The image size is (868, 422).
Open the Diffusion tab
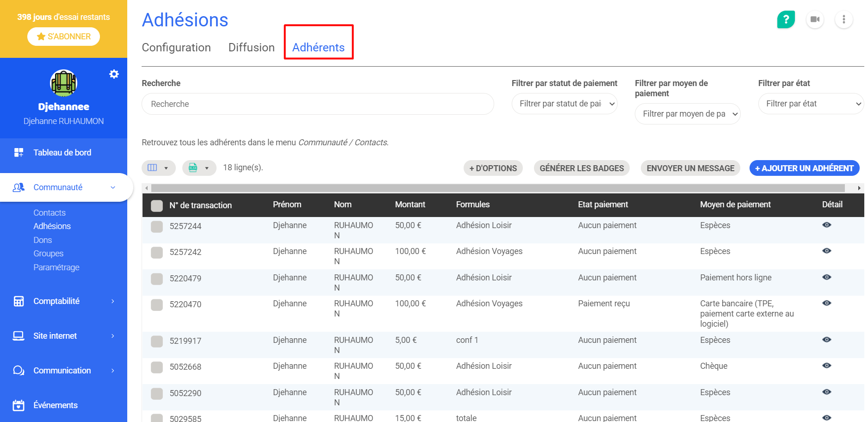[251, 48]
